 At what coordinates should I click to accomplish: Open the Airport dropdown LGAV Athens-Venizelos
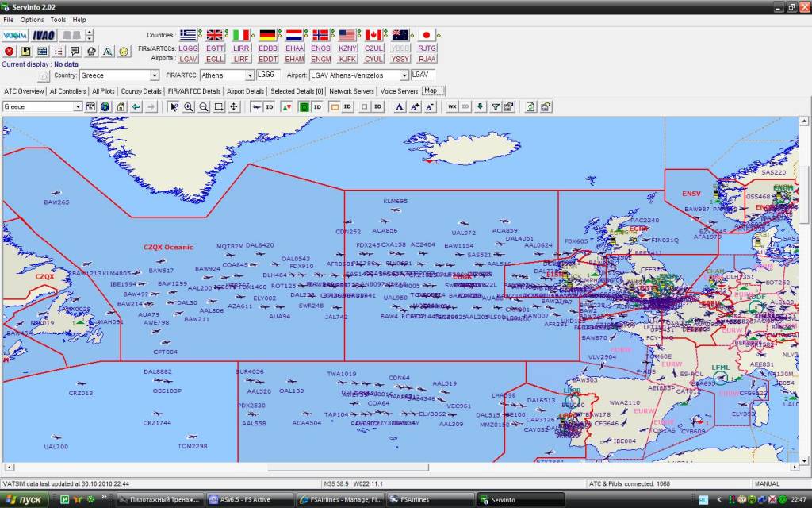[404, 75]
